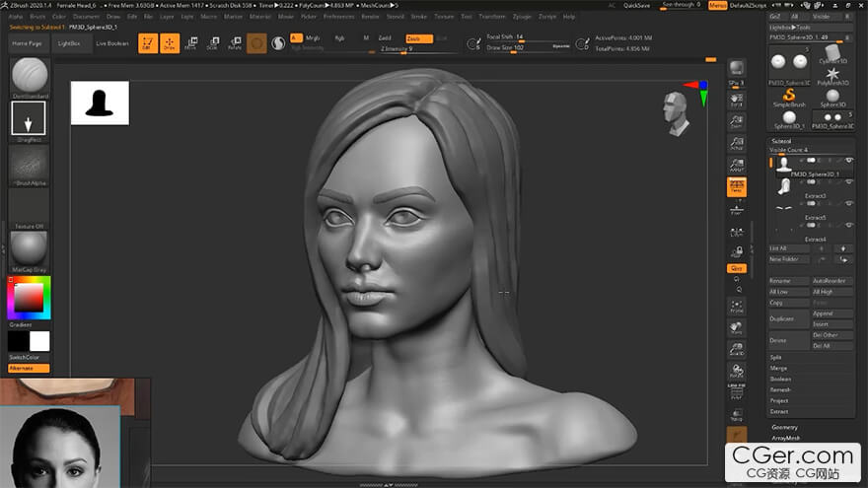
Task: Toggle Mrgb paint mode
Action: pos(313,38)
